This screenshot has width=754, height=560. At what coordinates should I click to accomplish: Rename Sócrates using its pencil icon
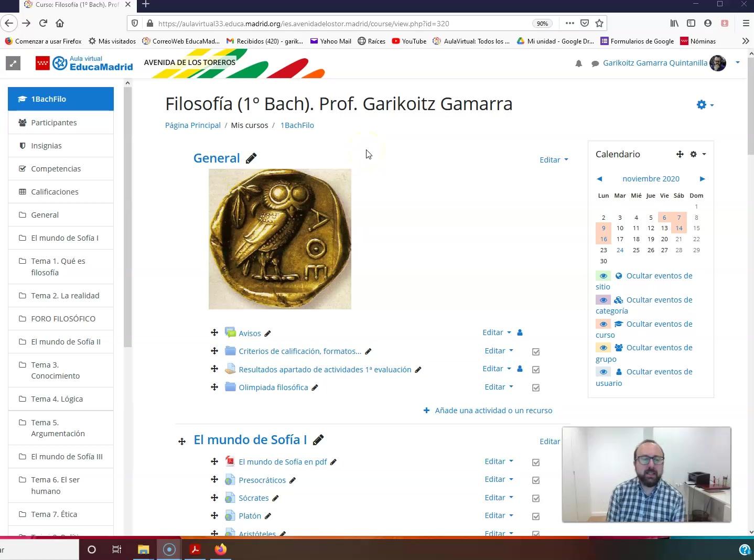(275, 498)
